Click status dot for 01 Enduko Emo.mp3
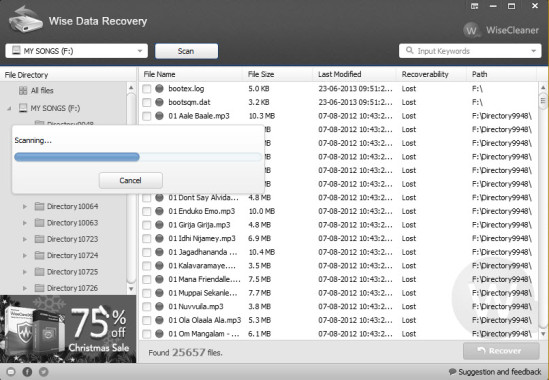The width and height of the screenshot is (549, 380). [159, 211]
